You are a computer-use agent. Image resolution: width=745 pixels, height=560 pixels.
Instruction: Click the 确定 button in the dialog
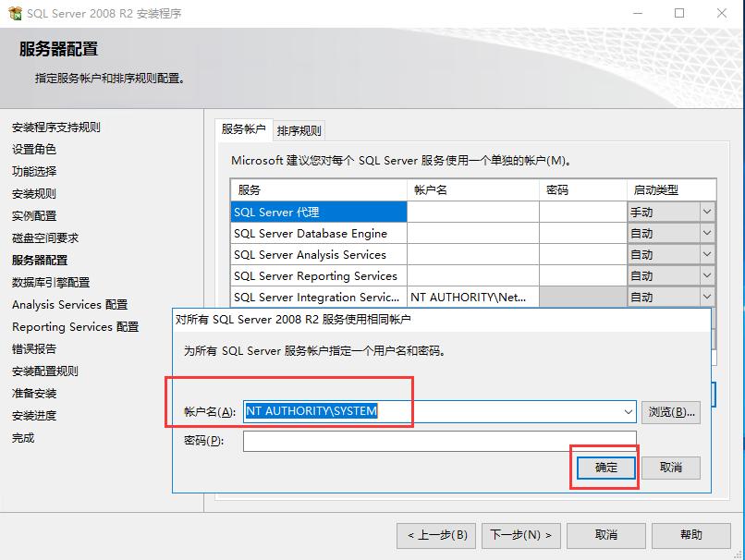[x=605, y=467]
